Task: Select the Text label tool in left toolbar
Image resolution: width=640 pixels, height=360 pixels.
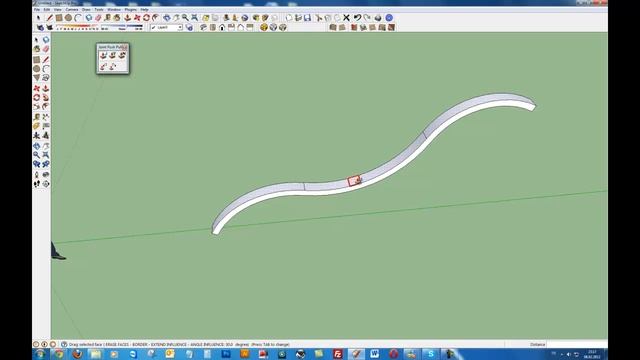Action: pyautogui.click(x=46, y=126)
